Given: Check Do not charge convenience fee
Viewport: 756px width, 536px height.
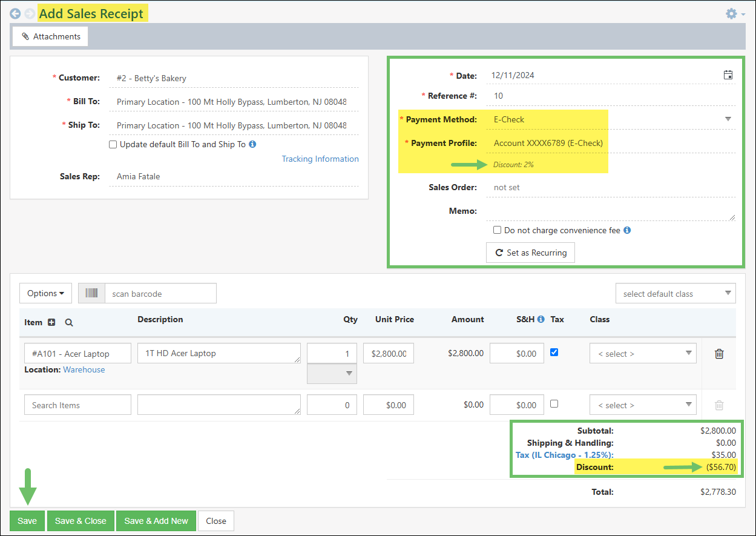Looking at the screenshot, I should [x=497, y=230].
